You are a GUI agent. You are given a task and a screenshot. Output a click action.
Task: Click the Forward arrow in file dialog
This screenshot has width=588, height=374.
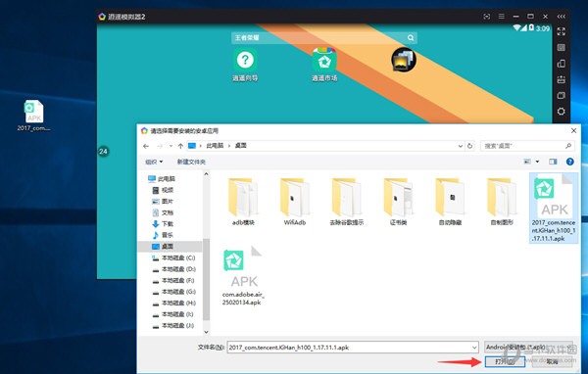160,146
